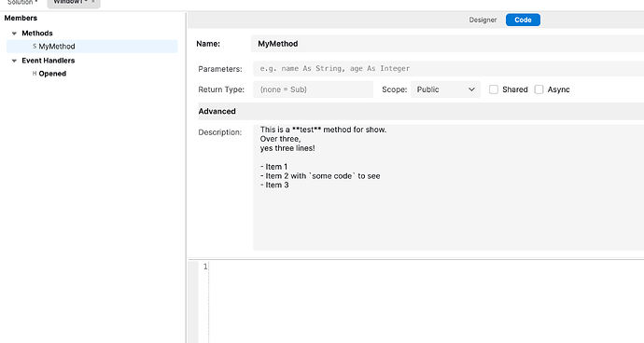Screen dimensions: 644x343
Task: Close the Window1 tab
Action: [93, 2]
